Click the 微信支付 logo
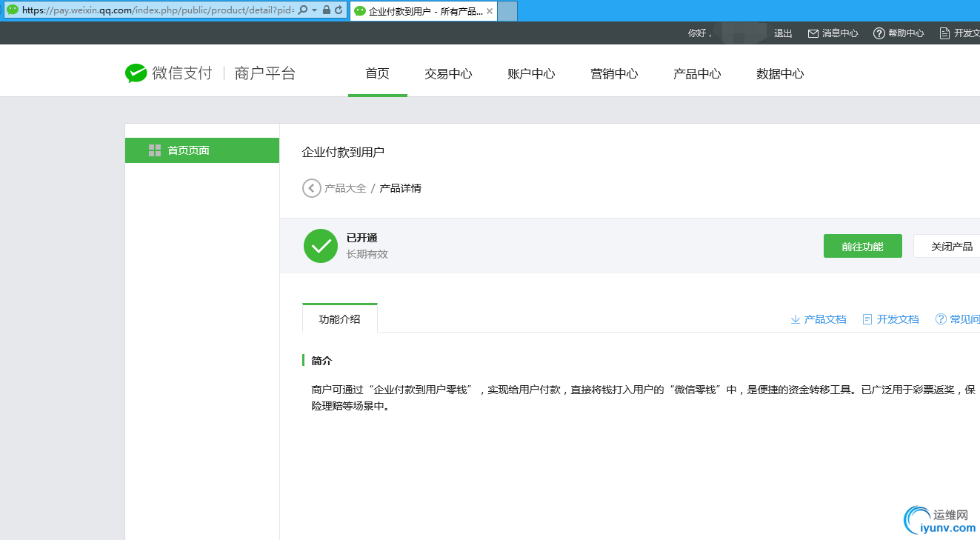This screenshot has height=540, width=980. pyautogui.click(x=169, y=73)
